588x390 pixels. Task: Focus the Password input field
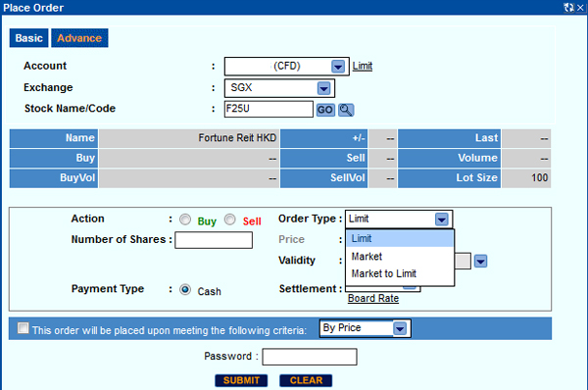coord(310,357)
